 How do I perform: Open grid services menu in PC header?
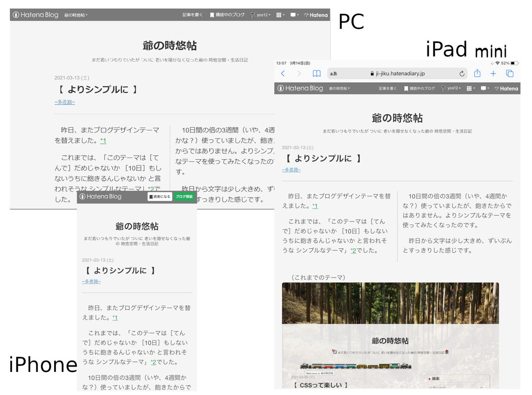pos(280,15)
